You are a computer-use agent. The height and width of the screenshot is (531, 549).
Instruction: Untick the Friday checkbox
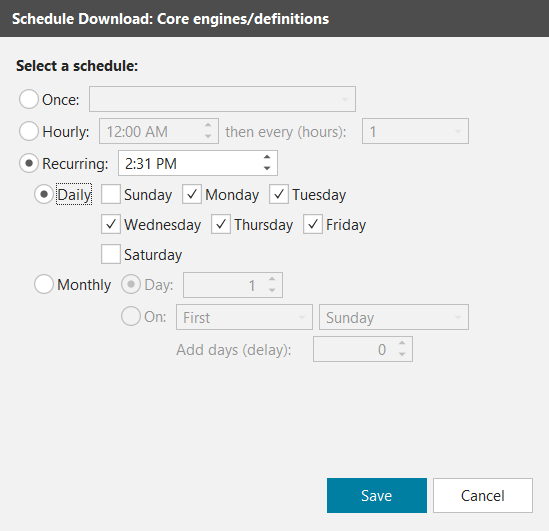(313, 224)
